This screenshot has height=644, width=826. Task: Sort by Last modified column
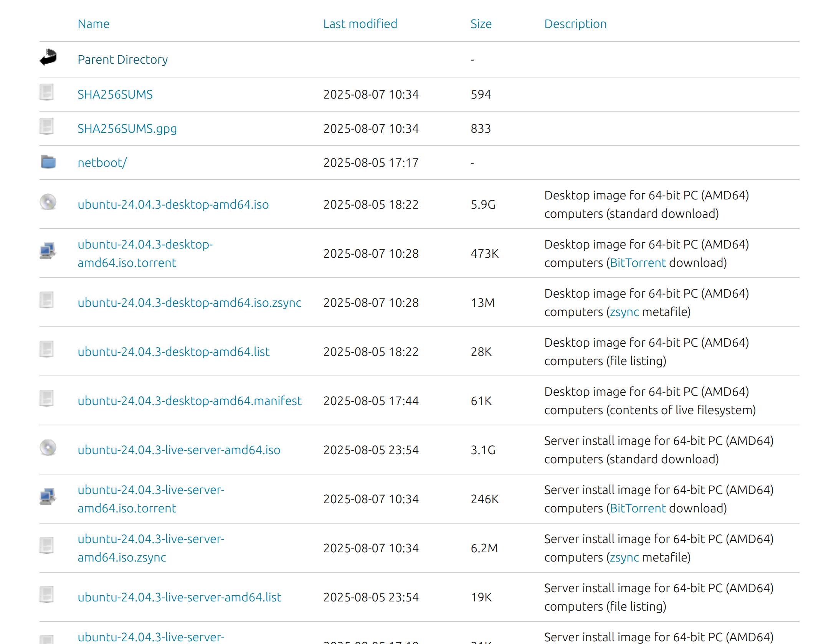point(360,24)
